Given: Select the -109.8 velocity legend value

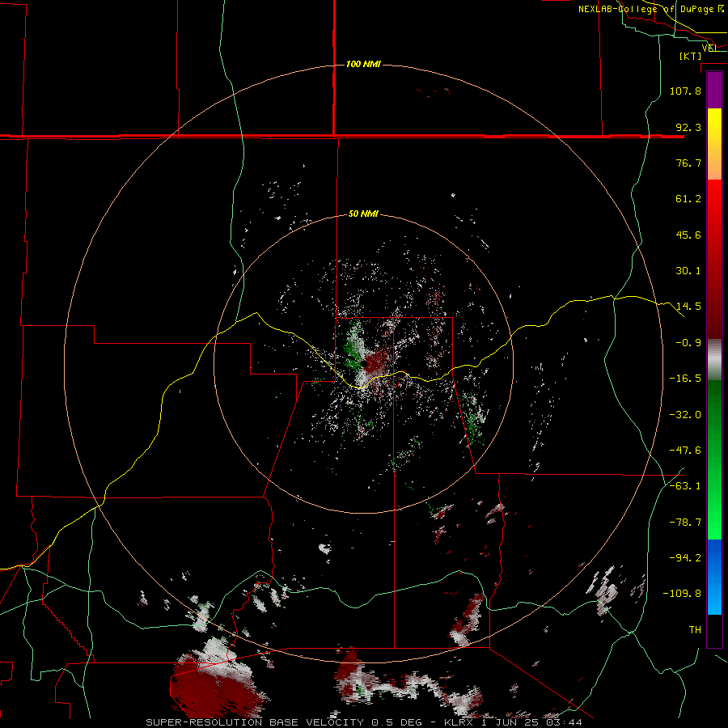Looking at the screenshot, I should [x=683, y=594].
